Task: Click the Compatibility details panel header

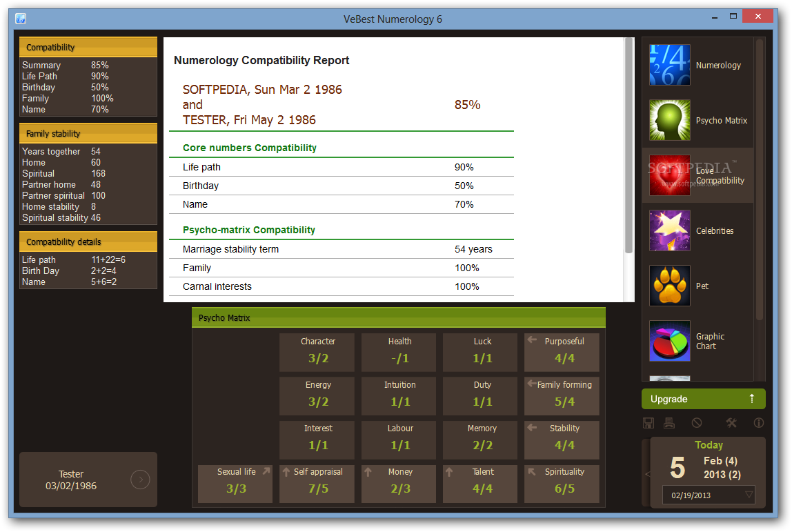Action: pyautogui.click(x=88, y=242)
